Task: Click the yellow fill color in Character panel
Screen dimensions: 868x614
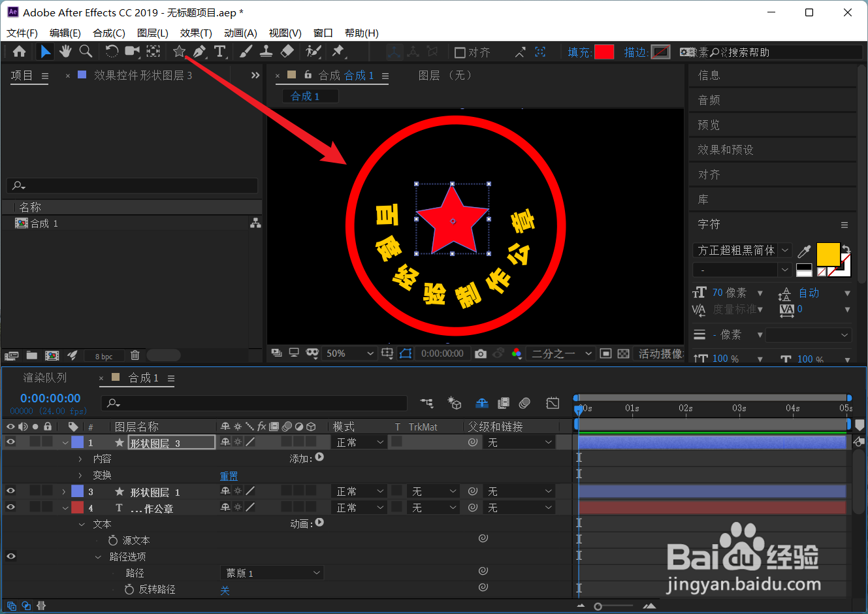Action: tap(828, 253)
